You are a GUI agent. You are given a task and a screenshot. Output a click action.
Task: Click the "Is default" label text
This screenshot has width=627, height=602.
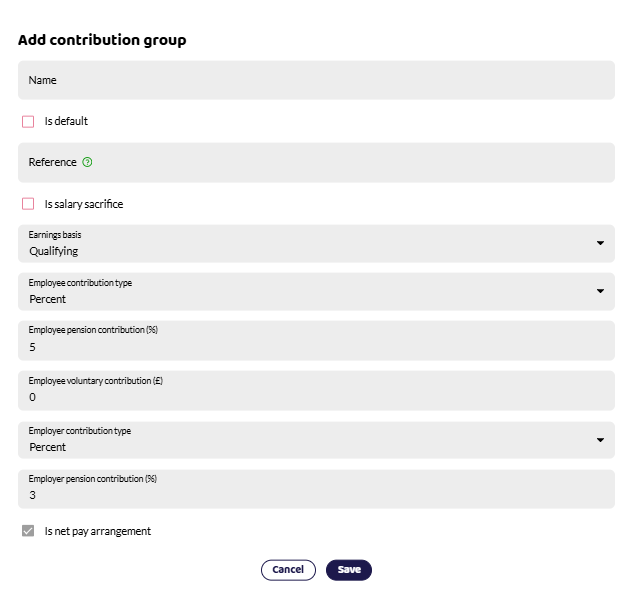coord(66,121)
